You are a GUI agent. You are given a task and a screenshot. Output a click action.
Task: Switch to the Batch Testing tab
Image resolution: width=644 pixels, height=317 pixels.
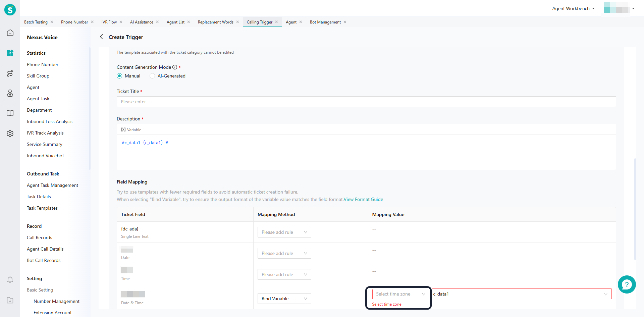coord(36,22)
